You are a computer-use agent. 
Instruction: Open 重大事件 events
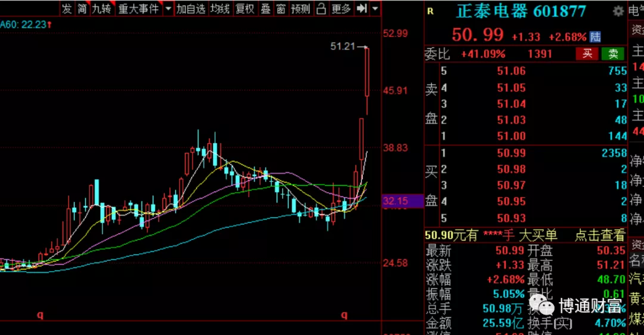click(x=138, y=8)
